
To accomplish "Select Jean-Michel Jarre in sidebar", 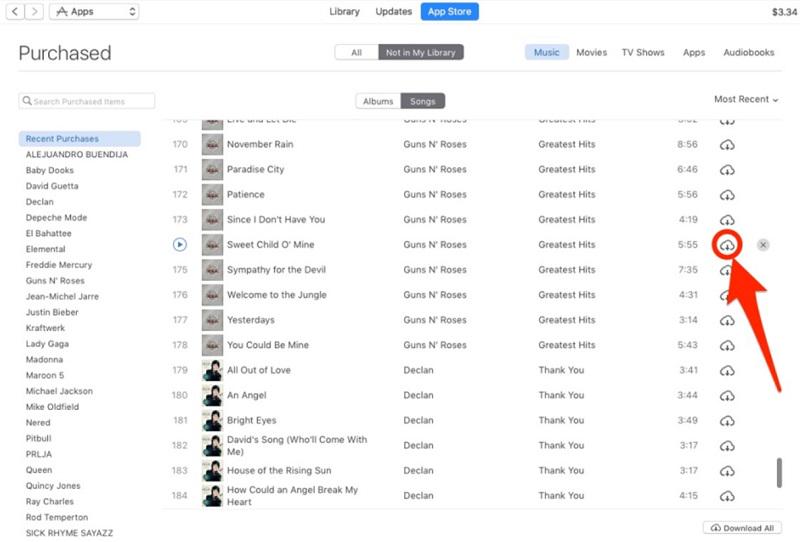I will click(62, 296).
